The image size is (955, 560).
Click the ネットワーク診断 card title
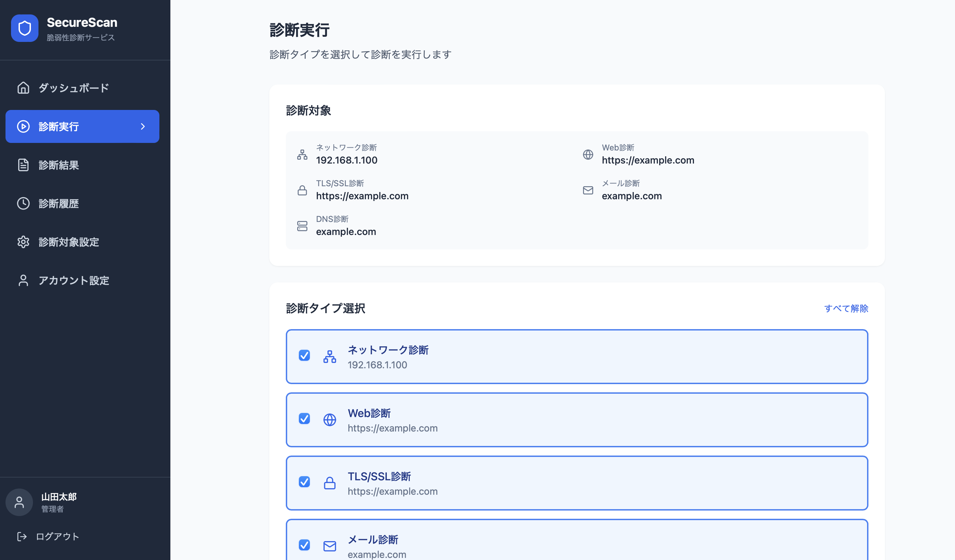point(388,350)
